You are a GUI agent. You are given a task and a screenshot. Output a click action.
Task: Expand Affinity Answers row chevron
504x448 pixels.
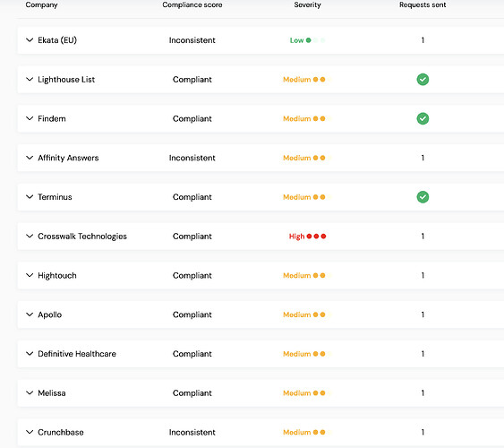[x=30, y=158]
